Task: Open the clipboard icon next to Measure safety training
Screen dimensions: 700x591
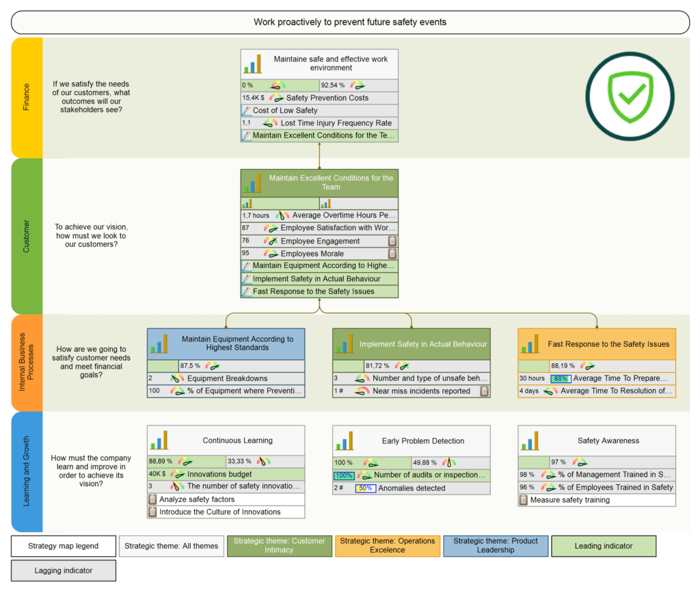Action: (x=524, y=500)
